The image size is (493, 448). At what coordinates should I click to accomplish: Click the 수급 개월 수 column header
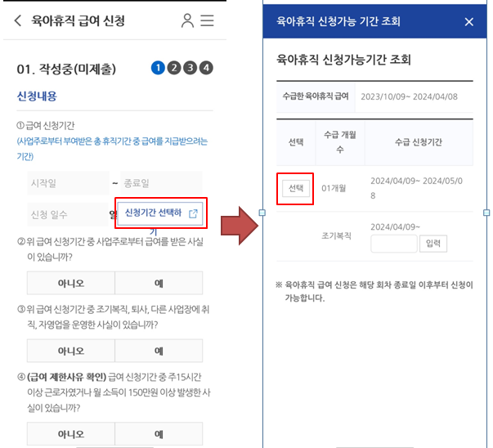tap(340, 142)
